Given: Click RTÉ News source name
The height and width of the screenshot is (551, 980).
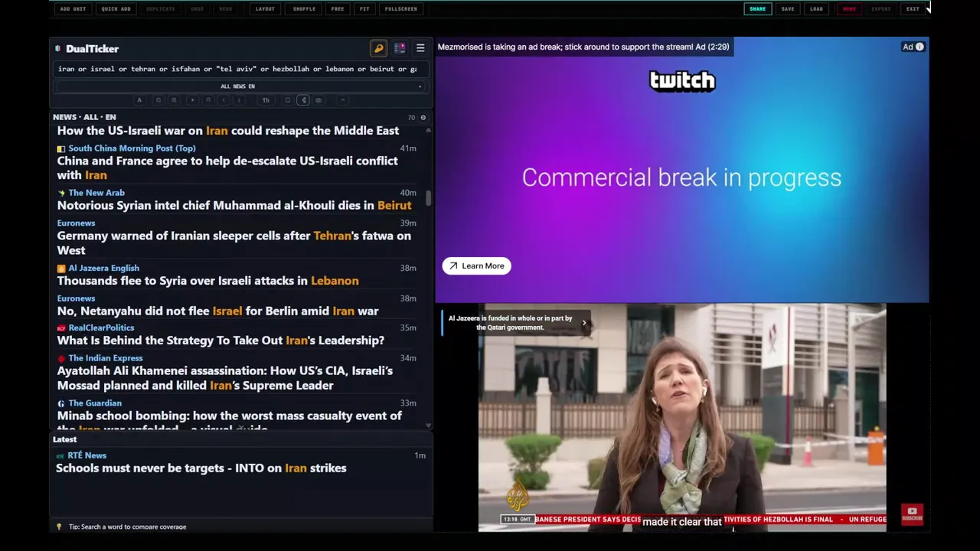Looking at the screenshot, I should (x=87, y=455).
